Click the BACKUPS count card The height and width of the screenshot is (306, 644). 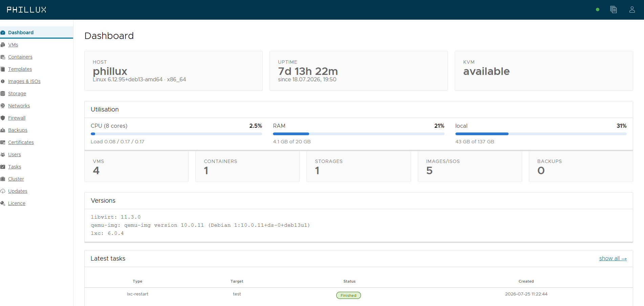tap(581, 166)
